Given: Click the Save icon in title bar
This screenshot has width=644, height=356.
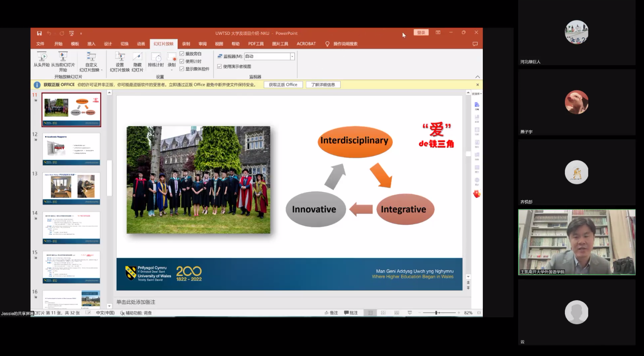Looking at the screenshot, I should pos(39,33).
